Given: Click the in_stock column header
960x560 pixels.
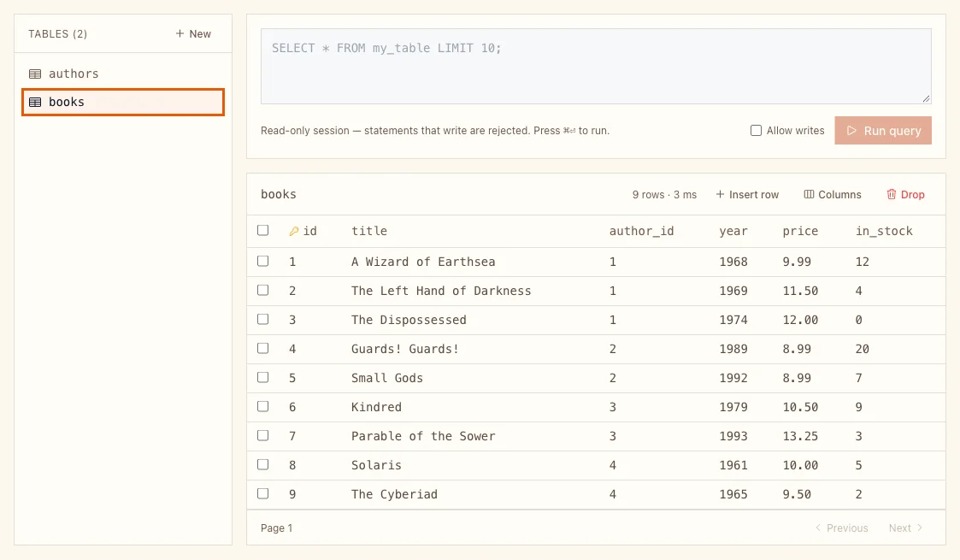Looking at the screenshot, I should pos(884,231).
